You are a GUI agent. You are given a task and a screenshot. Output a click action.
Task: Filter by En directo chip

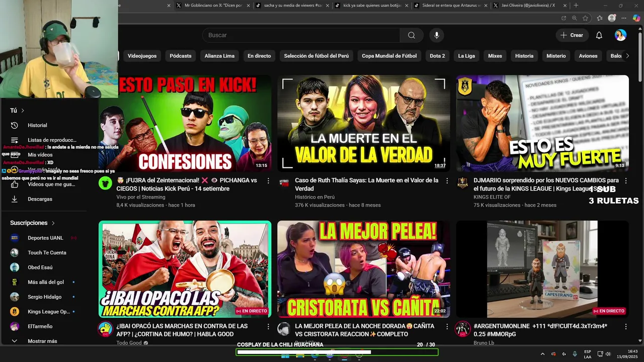(259, 56)
